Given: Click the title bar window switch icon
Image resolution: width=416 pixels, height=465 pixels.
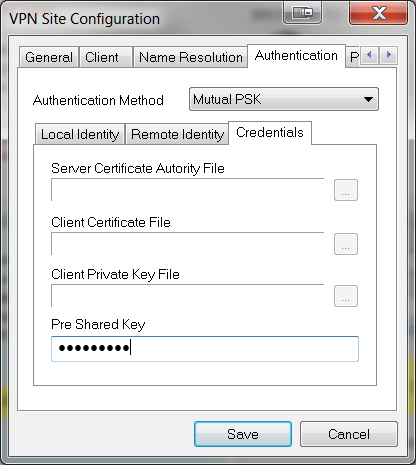Looking at the screenshot, I should (x=302, y=13).
